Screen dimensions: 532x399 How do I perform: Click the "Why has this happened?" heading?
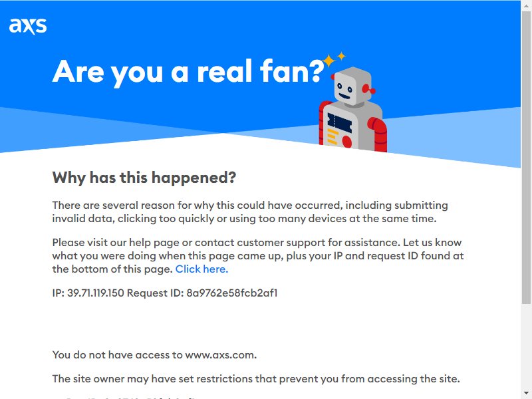(144, 178)
